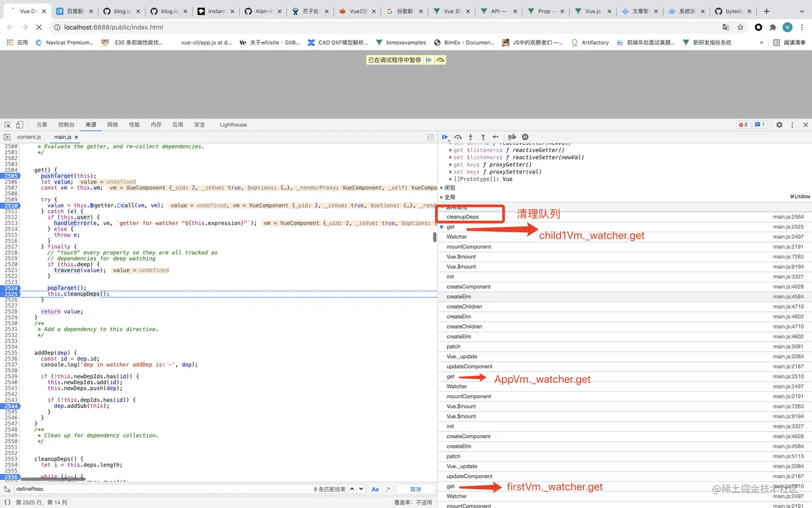Click Step out of current function
The image size is (812, 508).
click(483, 137)
